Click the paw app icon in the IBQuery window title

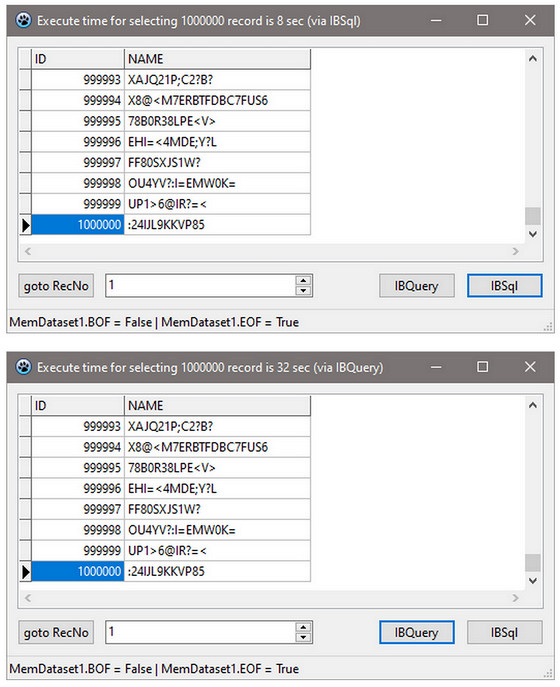pyautogui.click(x=24, y=367)
